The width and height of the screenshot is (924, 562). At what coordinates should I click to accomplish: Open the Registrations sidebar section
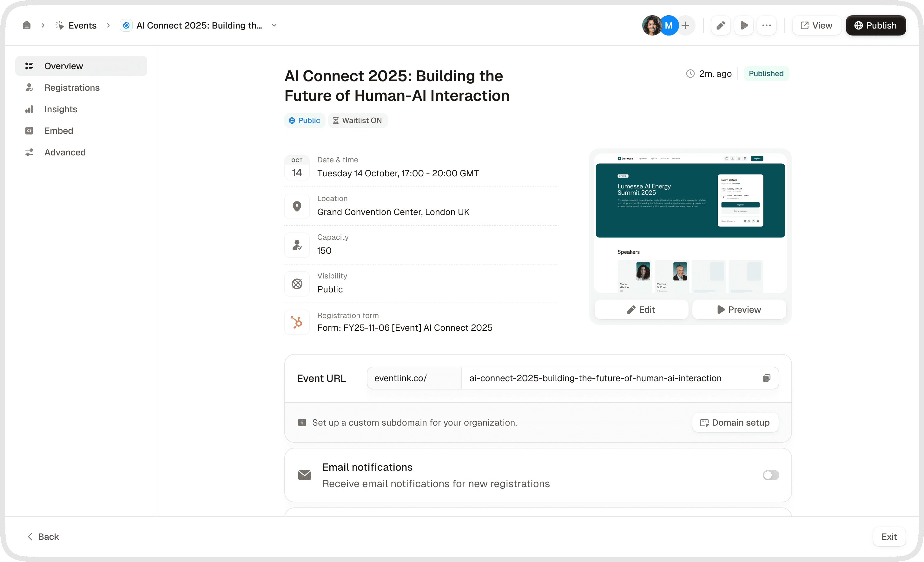point(72,88)
